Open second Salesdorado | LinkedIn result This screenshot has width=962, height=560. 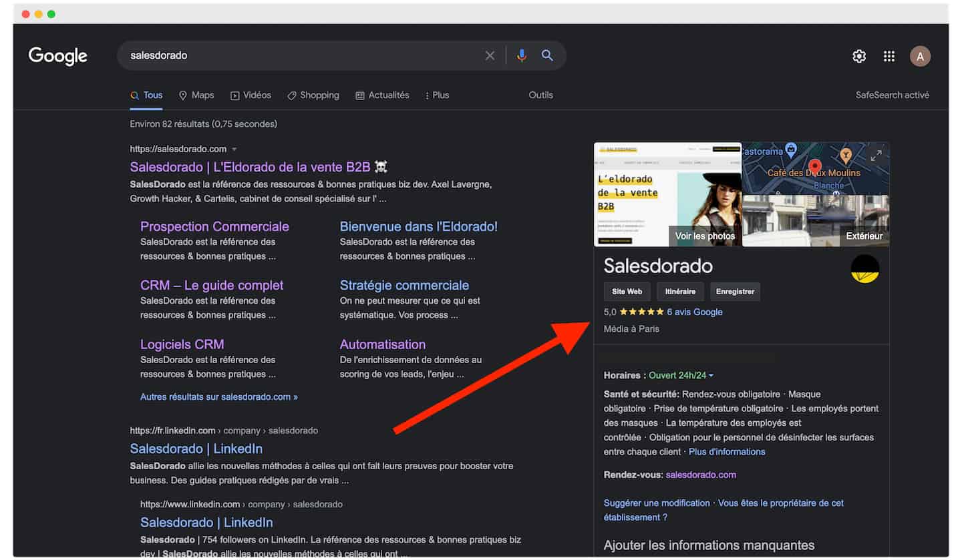pyautogui.click(x=206, y=523)
